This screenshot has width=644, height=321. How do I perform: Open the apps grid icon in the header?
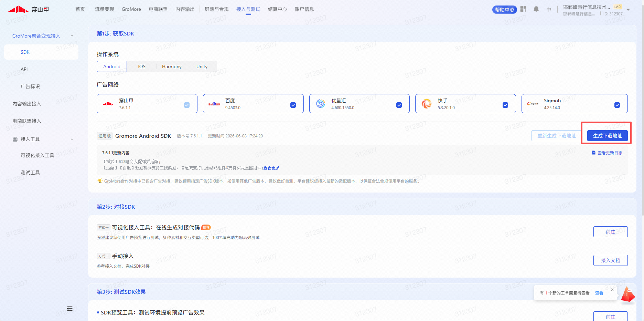coord(523,9)
